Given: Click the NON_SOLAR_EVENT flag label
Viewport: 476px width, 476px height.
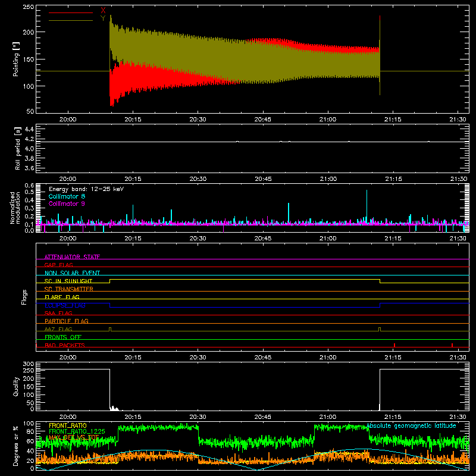Looking at the screenshot, I should [72, 273].
